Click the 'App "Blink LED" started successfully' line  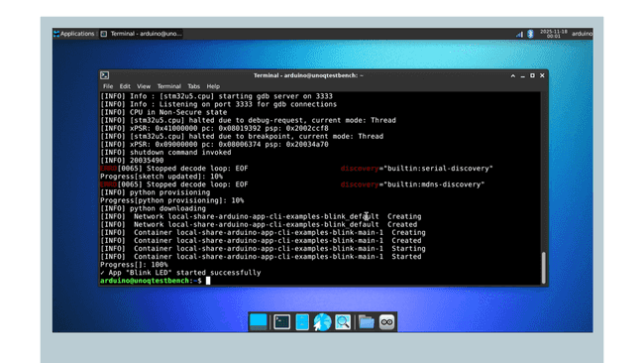(180, 273)
